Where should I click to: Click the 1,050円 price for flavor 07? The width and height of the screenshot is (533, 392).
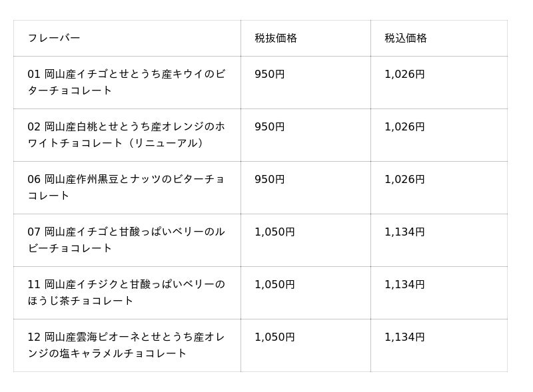pyautogui.click(x=274, y=232)
